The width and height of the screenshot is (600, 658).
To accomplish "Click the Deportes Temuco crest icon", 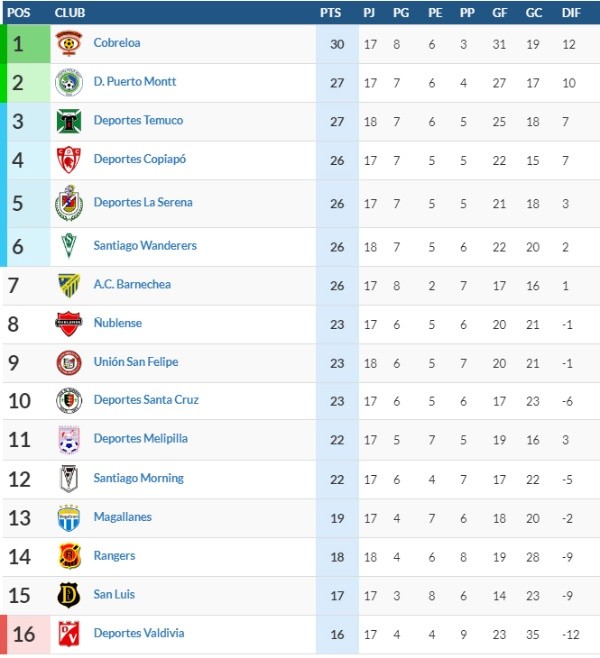I will (x=68, y=121).
